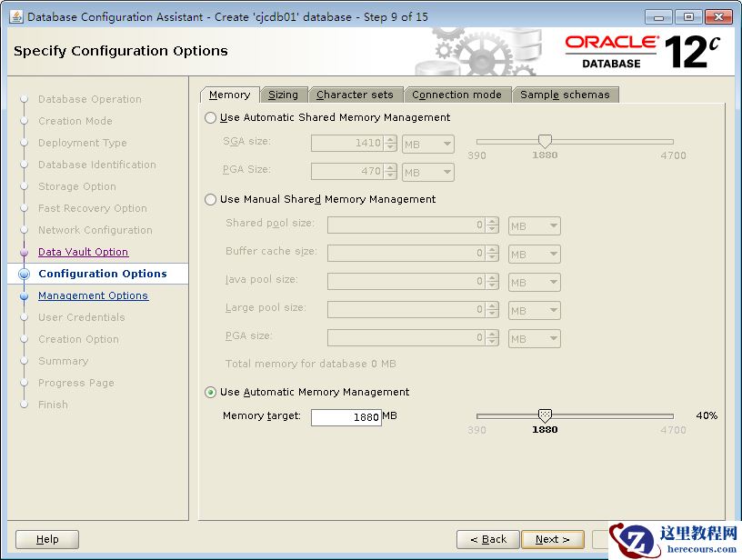
Task: Click the Next button
Action: [x=552, y=539]
